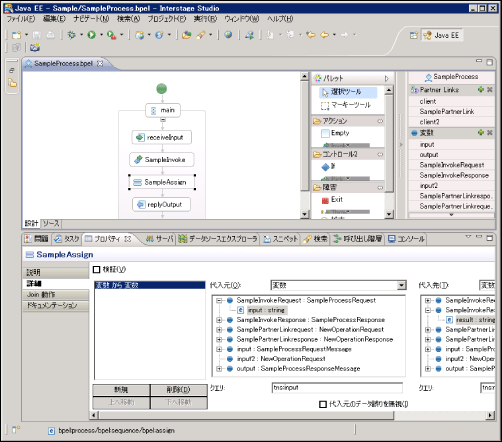Open the ヘルプ(H) menu
Image resolution: width=502 pixels, height=442 pixels.
tap(280, 19)
